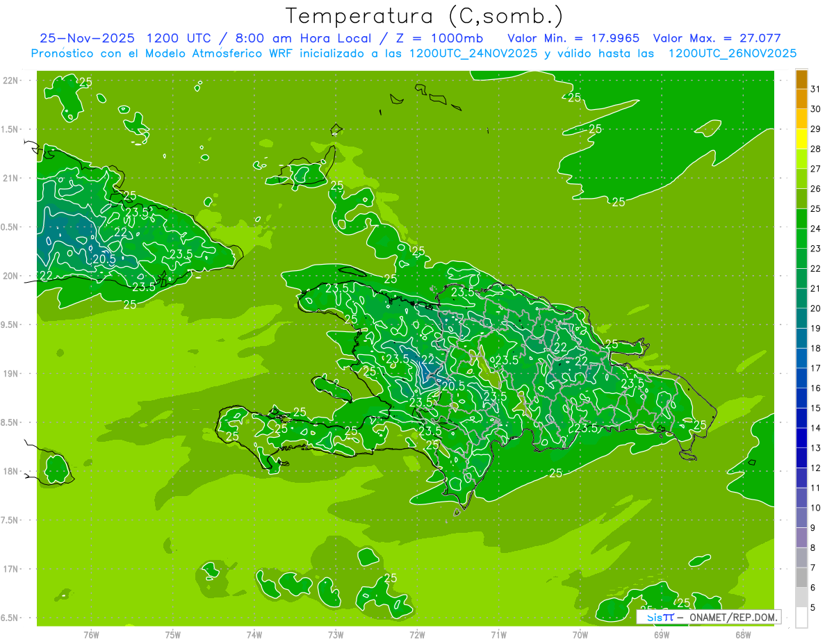Click the '72W' longitude axis label

click(418, 634)
